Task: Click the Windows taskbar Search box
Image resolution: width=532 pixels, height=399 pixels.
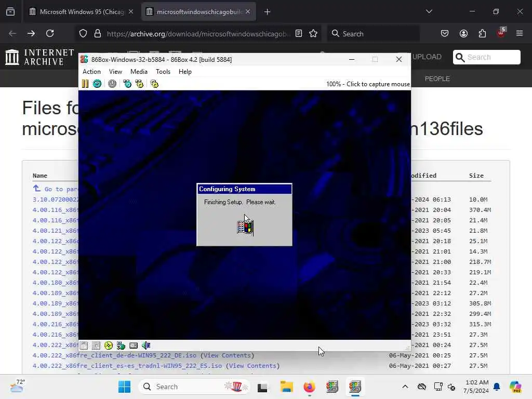Action: point(194,387)
